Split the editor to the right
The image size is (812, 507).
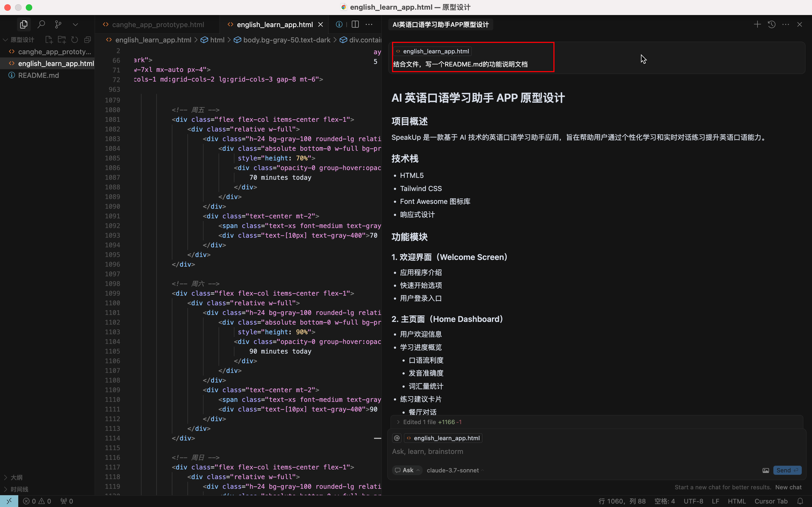pos(355,24)
